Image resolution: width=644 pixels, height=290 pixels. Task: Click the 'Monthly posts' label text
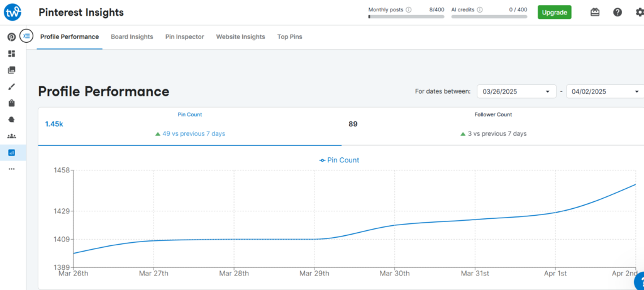386,10
